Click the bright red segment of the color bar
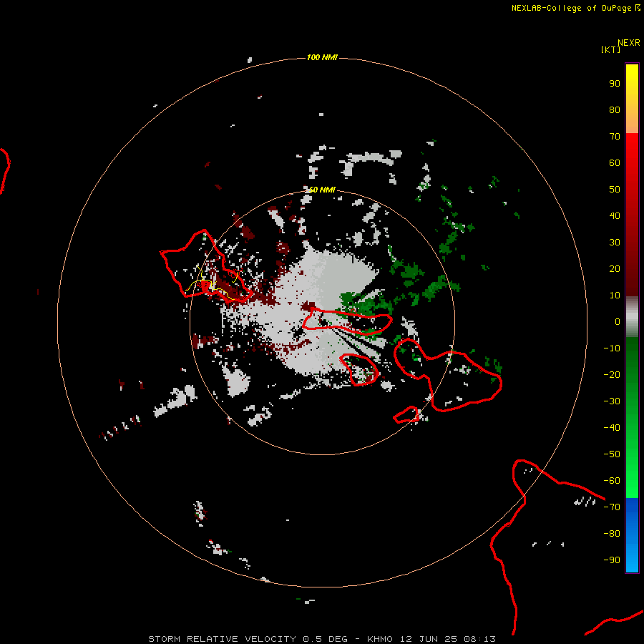 [x=632, y=213]
